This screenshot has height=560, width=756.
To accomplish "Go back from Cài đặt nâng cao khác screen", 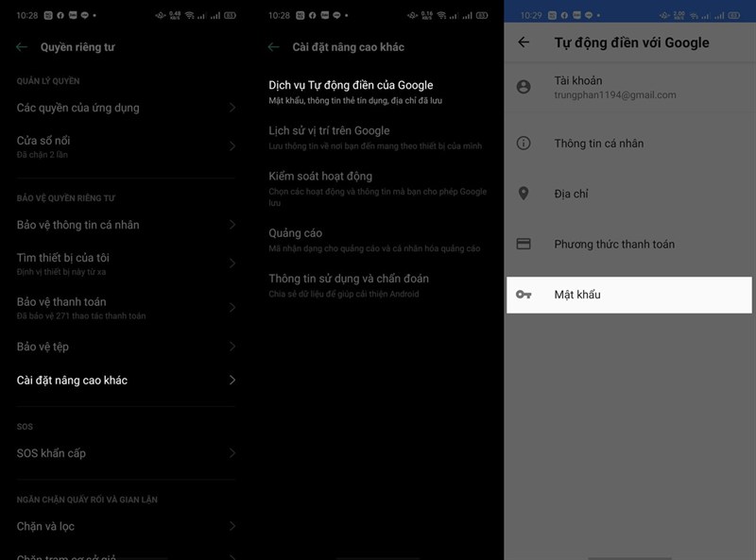I will 273,47.
